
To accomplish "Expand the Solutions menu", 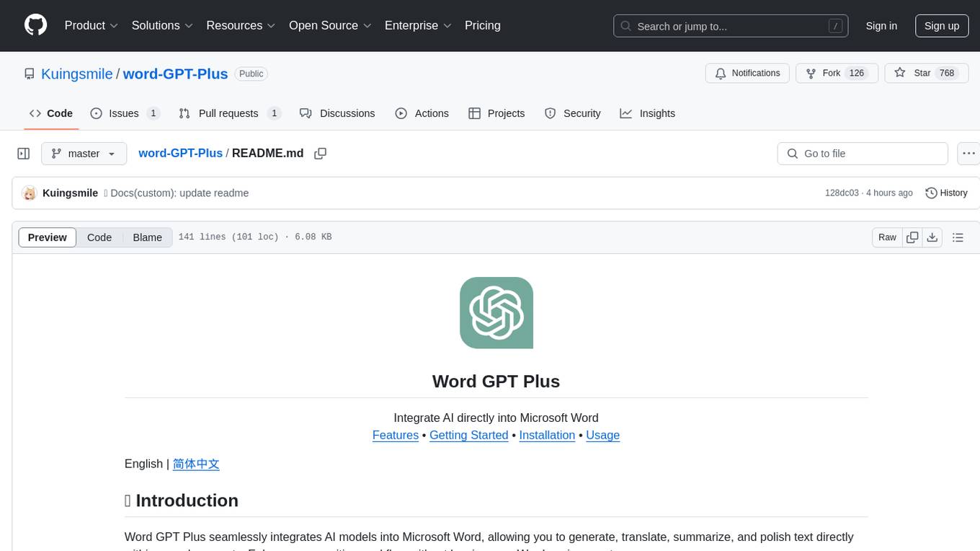I will click(x=162, y=25).
